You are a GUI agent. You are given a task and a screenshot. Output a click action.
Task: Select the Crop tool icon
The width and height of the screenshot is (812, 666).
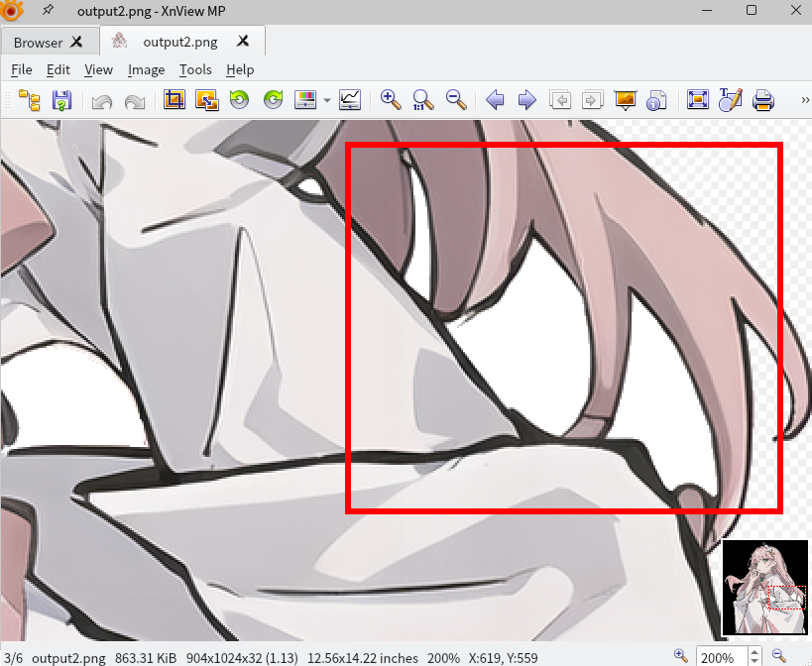[x=174, y=99]
